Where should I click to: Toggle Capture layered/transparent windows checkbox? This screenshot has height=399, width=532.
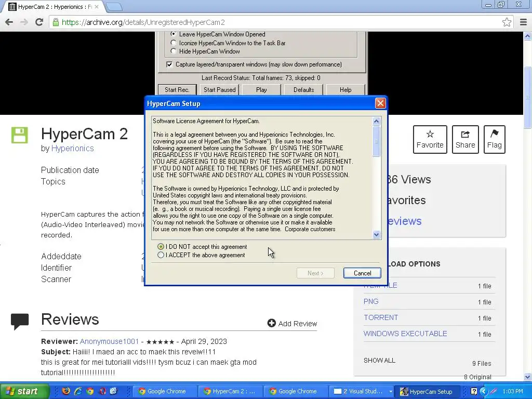(169, 64)
